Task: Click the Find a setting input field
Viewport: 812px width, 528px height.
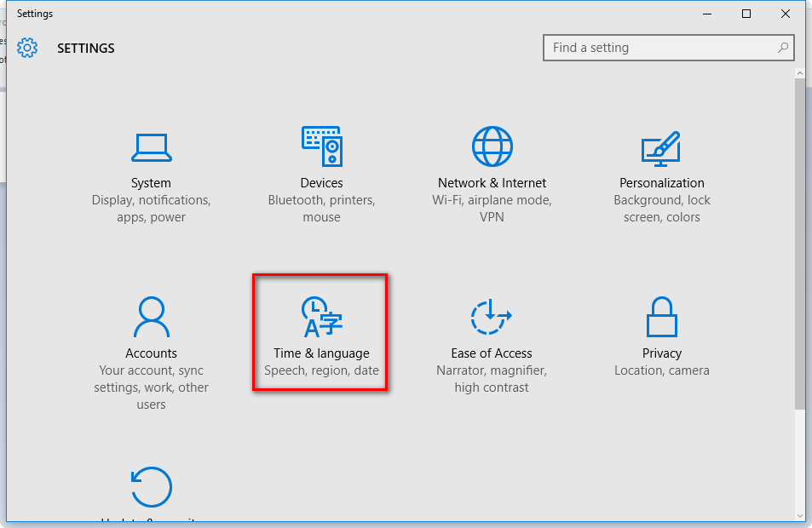Action: coord(656,48)
